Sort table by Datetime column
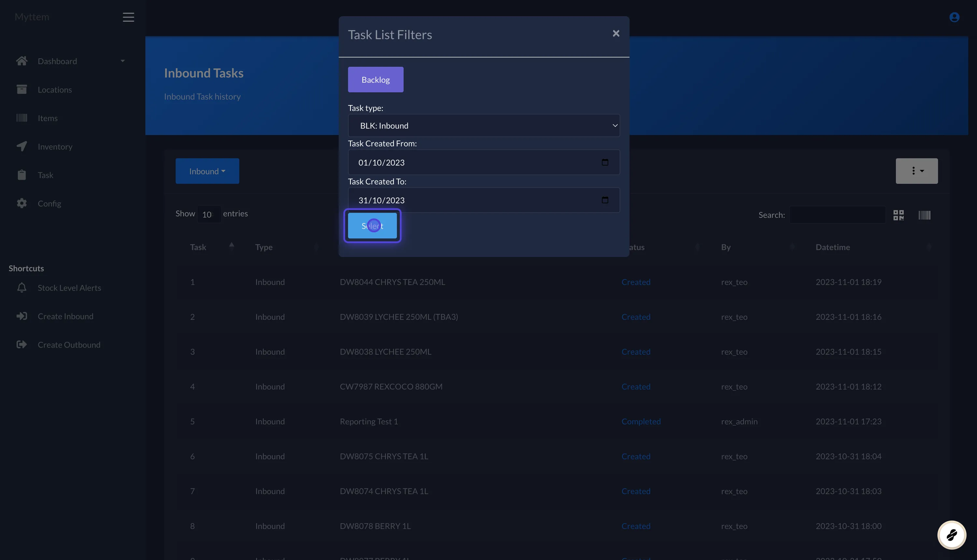The image size is (977, 560). click(873, 247)
